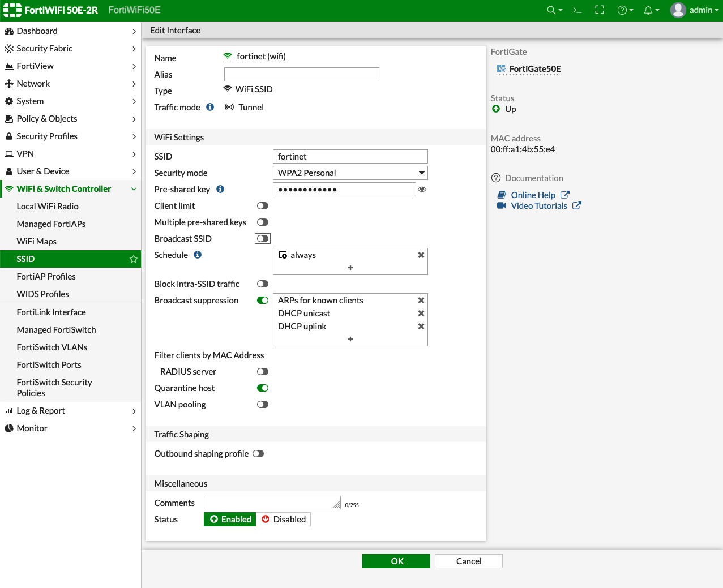Click the external link icon beside Video Tutorials
Viewport: 723px width, 588px height.
576,205
